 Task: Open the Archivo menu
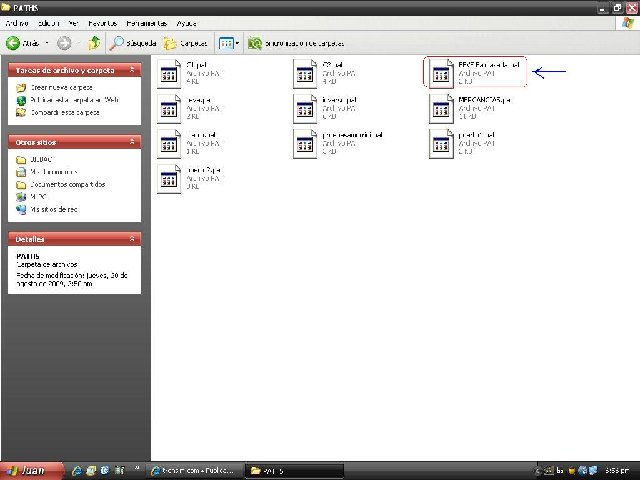tap(17, 22)
